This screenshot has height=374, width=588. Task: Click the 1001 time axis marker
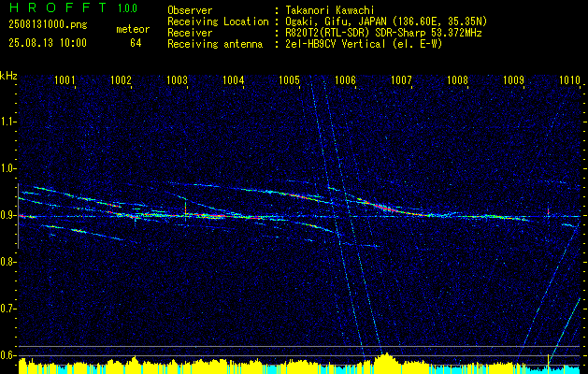tap(65, 79)
